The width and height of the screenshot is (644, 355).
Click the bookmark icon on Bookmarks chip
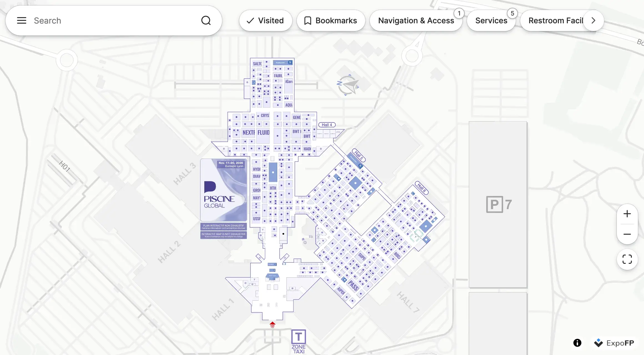(x=308, y=21)
